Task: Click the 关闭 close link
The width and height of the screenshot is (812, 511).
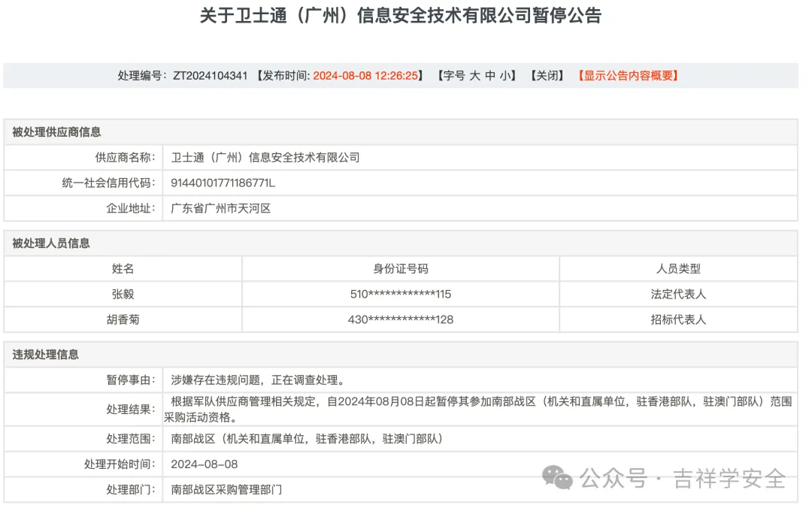Action: [547, 76]
